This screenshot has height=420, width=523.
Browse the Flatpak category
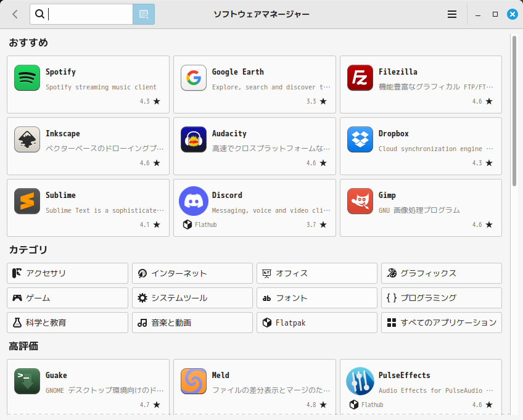316,322
